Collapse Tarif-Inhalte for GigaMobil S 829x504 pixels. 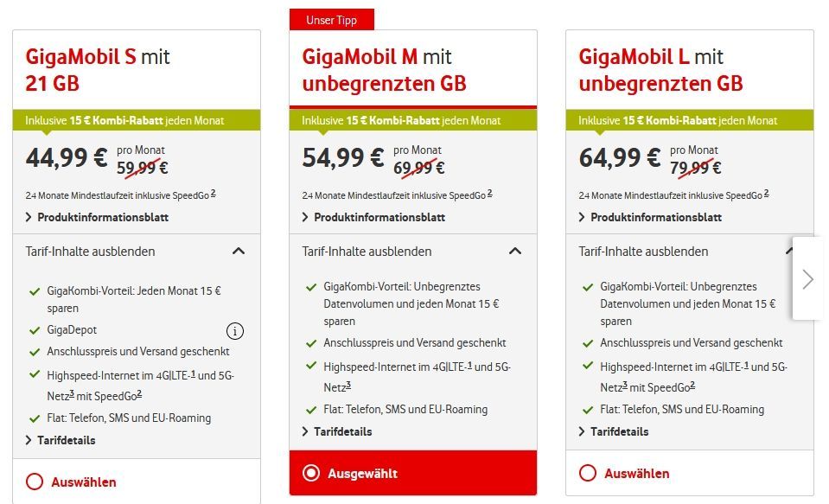tap(239, 252)
